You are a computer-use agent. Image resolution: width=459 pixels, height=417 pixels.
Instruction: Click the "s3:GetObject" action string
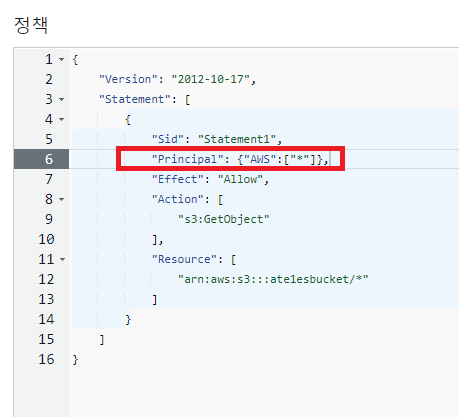coord(224,219)
